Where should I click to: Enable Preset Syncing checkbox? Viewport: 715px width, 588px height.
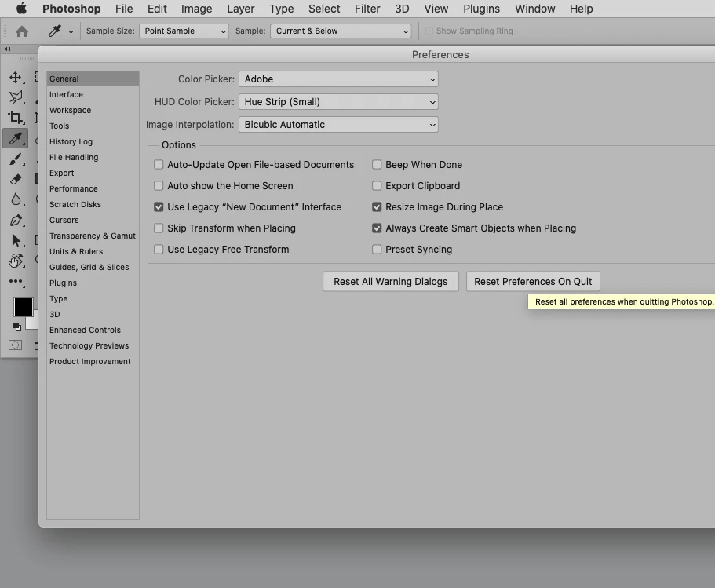point(377,250)
